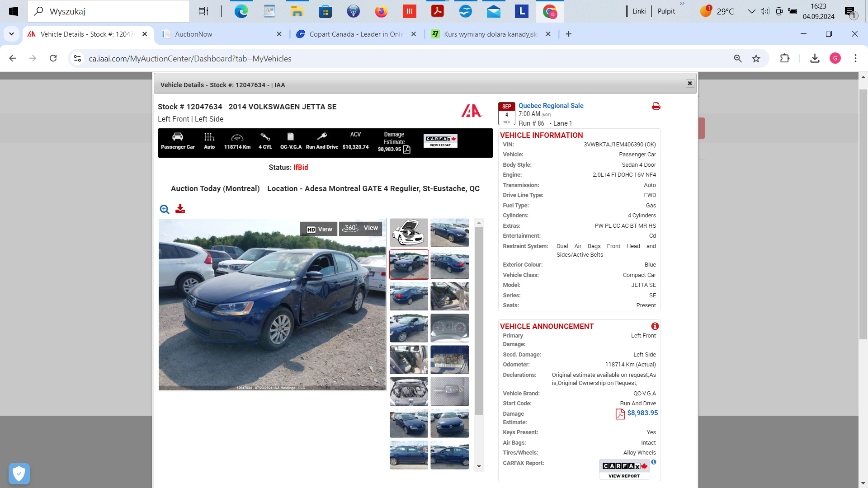868x488 pixels.
Task: Launch Firefox from the taskbar
Action: tap(381, 11)
